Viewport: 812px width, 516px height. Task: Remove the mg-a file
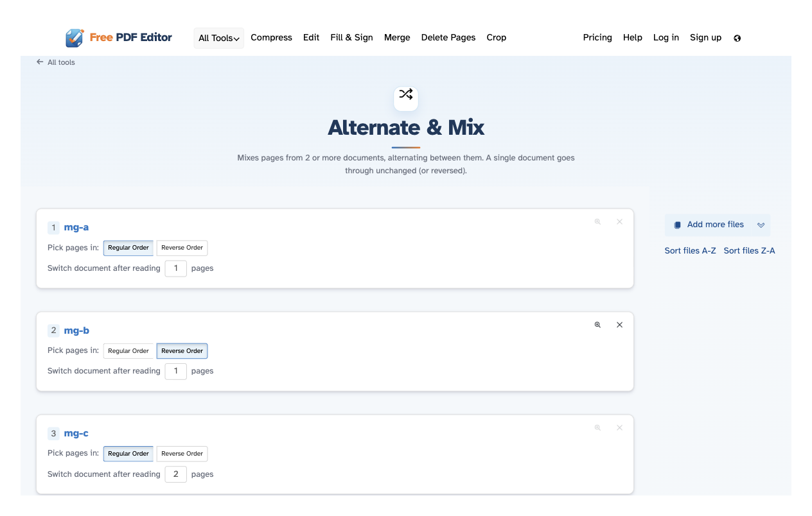coord(619,221)
